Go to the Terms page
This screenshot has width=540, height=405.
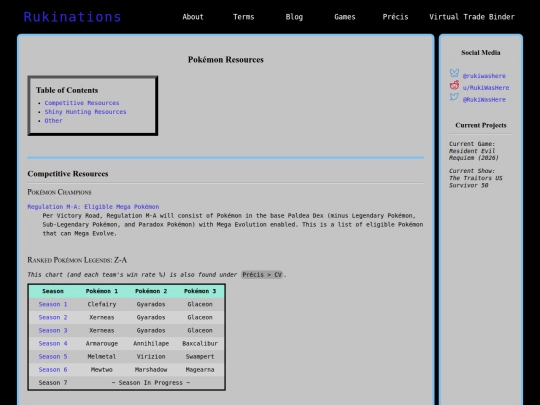tap(243, 17)
